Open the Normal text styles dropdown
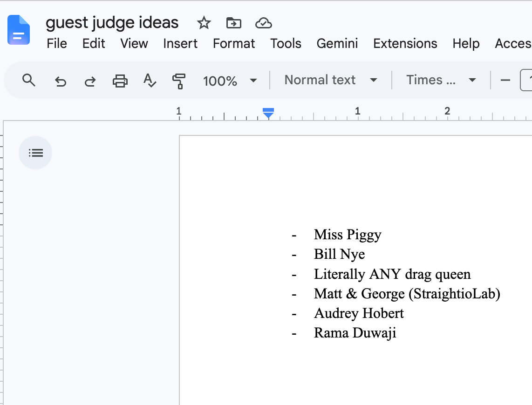The height and width of the screenshot is (405, 532). (x=330, y=81)
